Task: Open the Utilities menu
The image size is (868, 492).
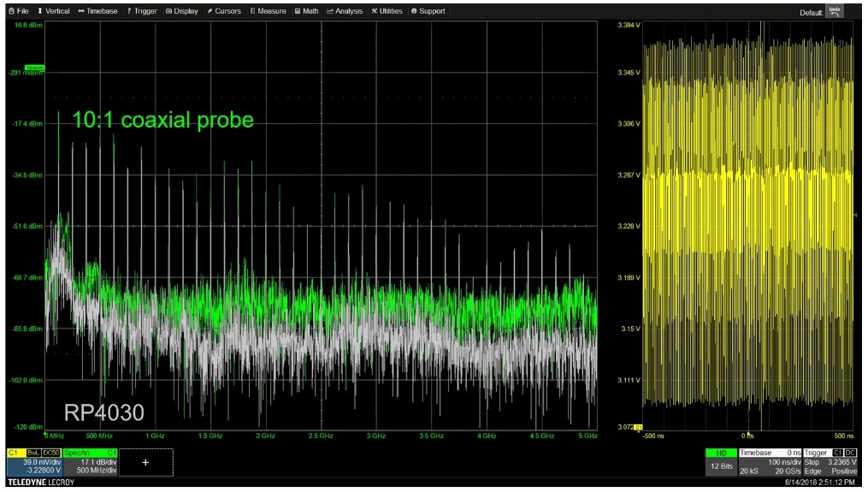Action: pyautogui.click(x=387, y=11)
